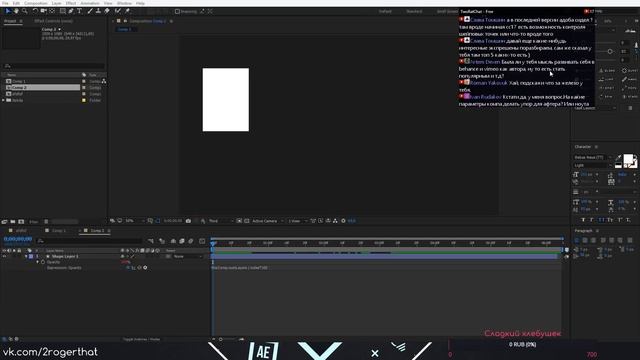Open the Window menu
Image resolution: width=640 pixels, height=360 pixels.
(x=124, y=3)
